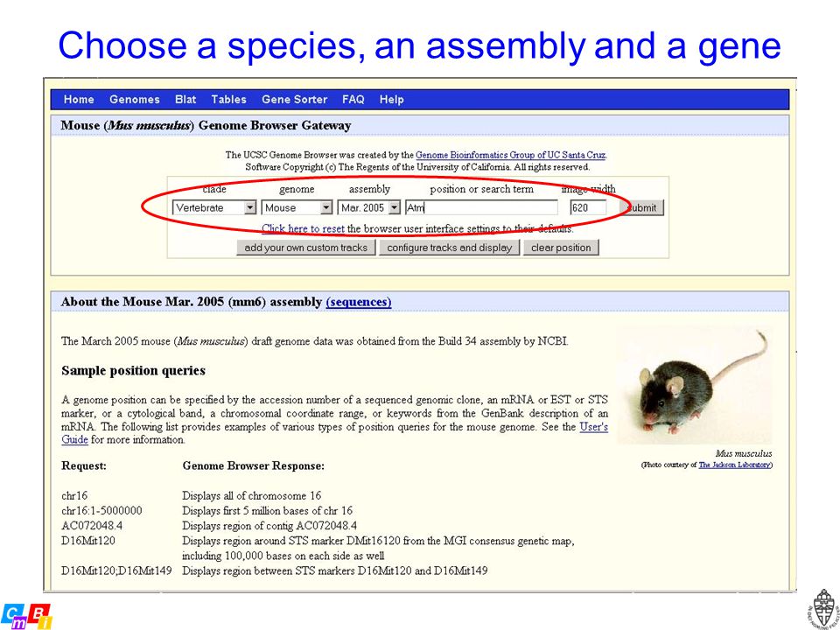
Task: Select the 'D16Mit120' sample query
Action: pyautogui.click(x=87, y=541)
